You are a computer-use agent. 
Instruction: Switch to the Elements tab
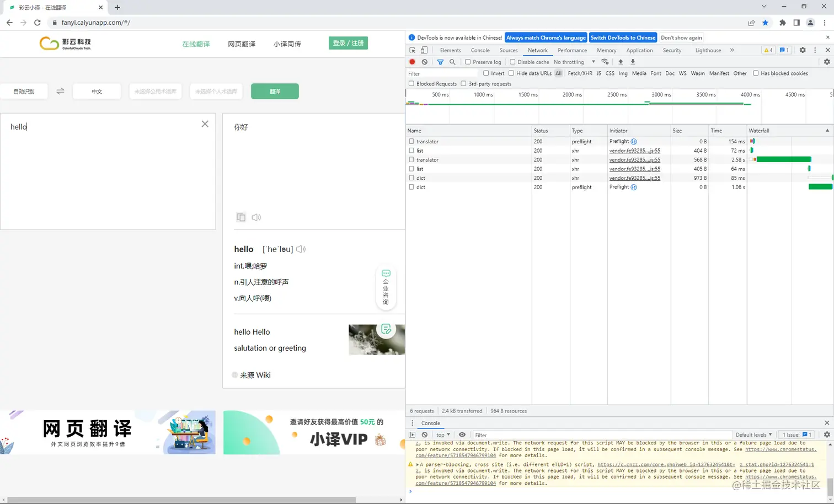click(451, 50)
